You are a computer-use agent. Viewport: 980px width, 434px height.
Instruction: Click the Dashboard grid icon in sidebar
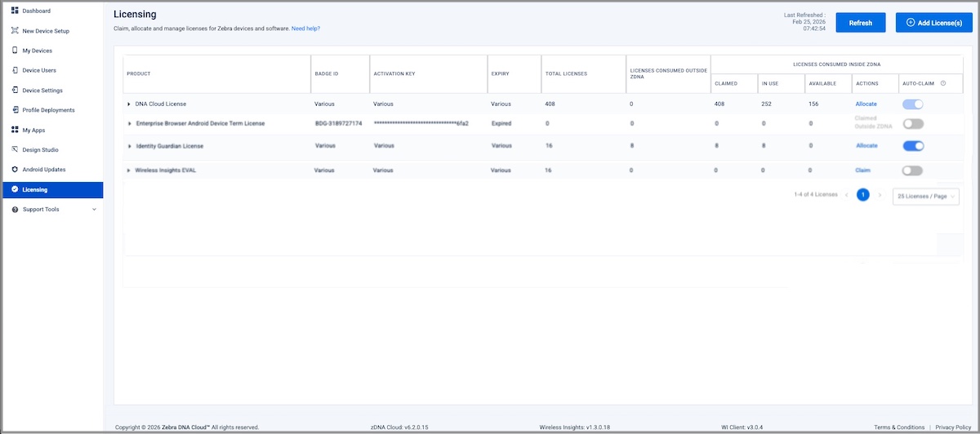[15, 11]
